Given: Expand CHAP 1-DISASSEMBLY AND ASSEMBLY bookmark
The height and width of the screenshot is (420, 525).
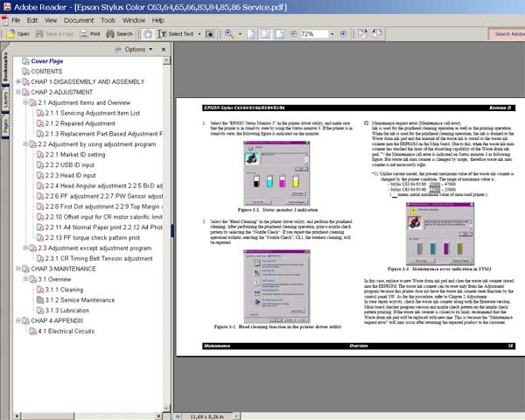Looking at the screenshot, I should pos(18,81).
